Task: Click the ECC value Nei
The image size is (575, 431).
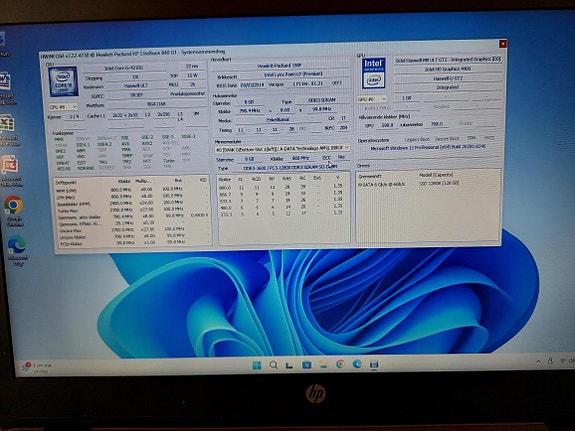Action: tap(341, 157)
